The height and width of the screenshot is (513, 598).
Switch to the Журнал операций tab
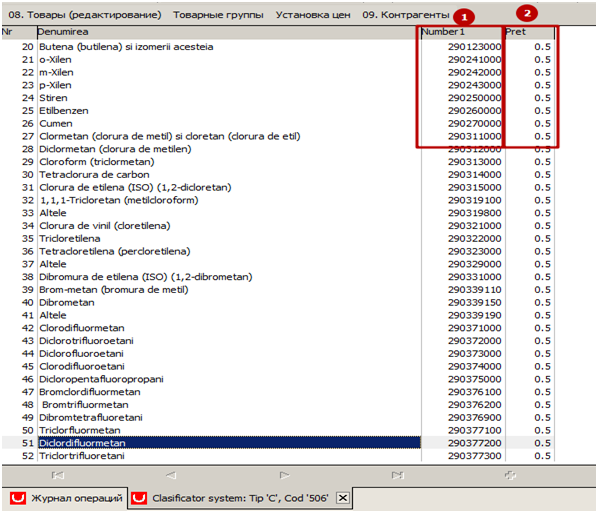click(x=65, y=498)
